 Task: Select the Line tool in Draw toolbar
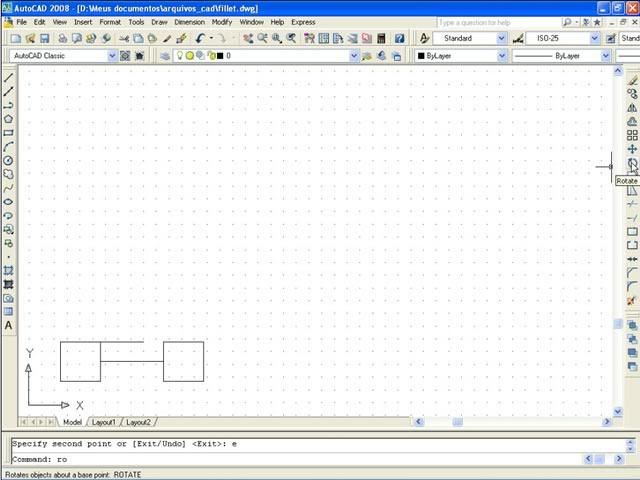[x=9, y=77]
